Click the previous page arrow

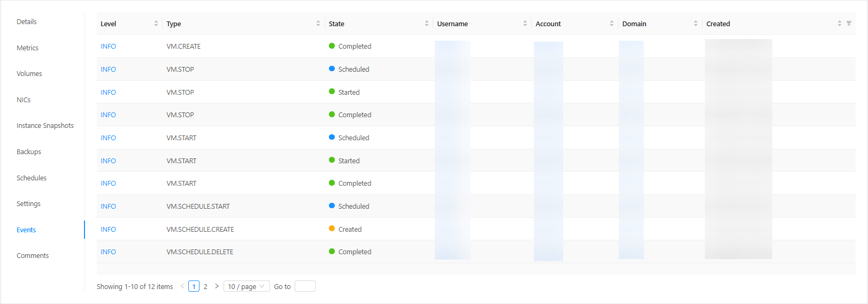tap(182, 286)
